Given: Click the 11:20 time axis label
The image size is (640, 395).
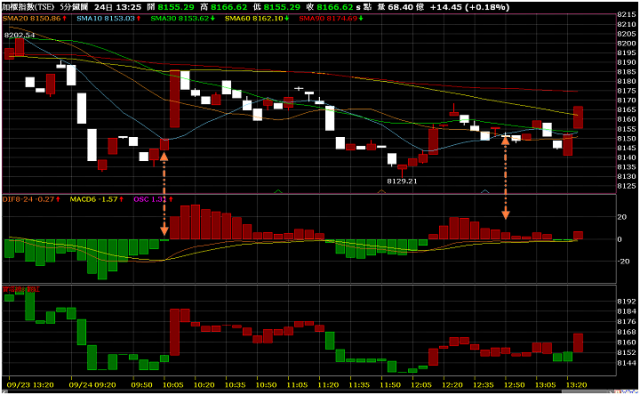Looking at the screenshot, I should point(328,385).
